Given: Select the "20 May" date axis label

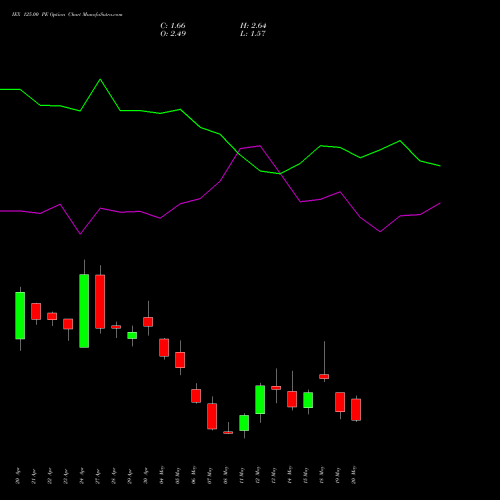Looking at the screenshot, I should [354, 475].
